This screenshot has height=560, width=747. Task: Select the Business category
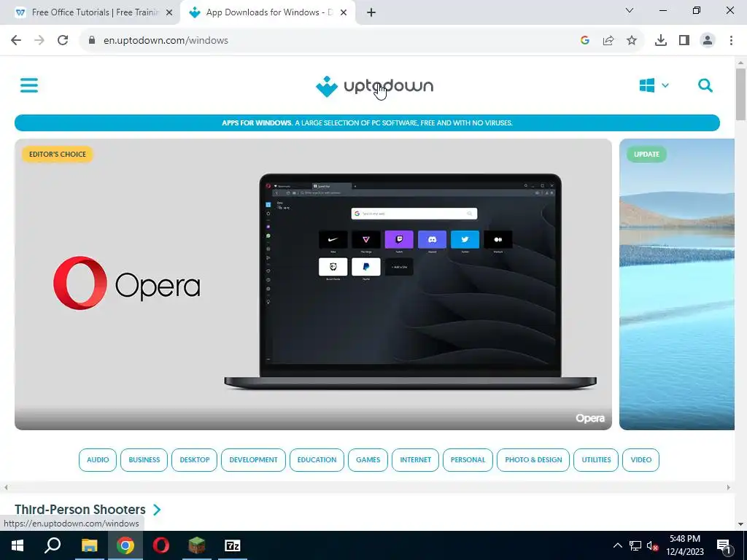pos(144,460)
